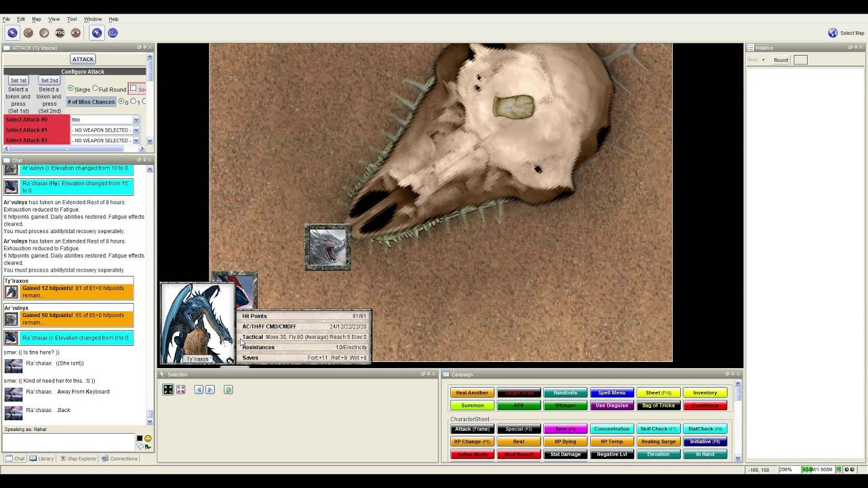The width and height of the screenshot is (868, 488).
Task: Open the initiative Next dropdown arrow
Action: tap(763, 60)
